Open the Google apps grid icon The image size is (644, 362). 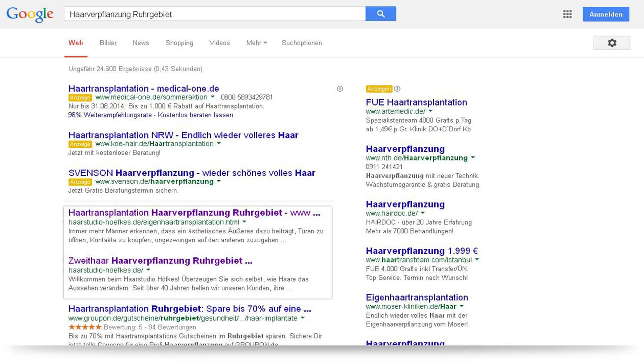tap(568, 14)
